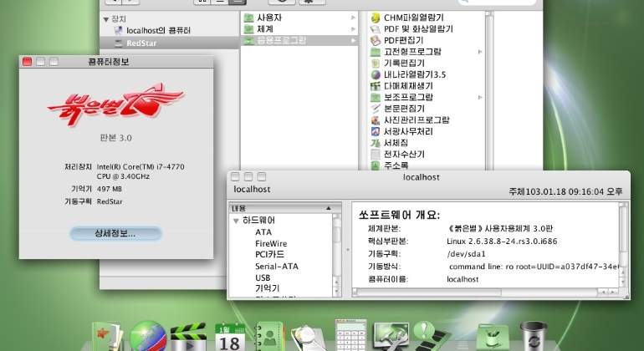The image size is (644, 351).
Task: Open the green applications folder in dock
Action: pyautogui.click(x=493, y=338)
